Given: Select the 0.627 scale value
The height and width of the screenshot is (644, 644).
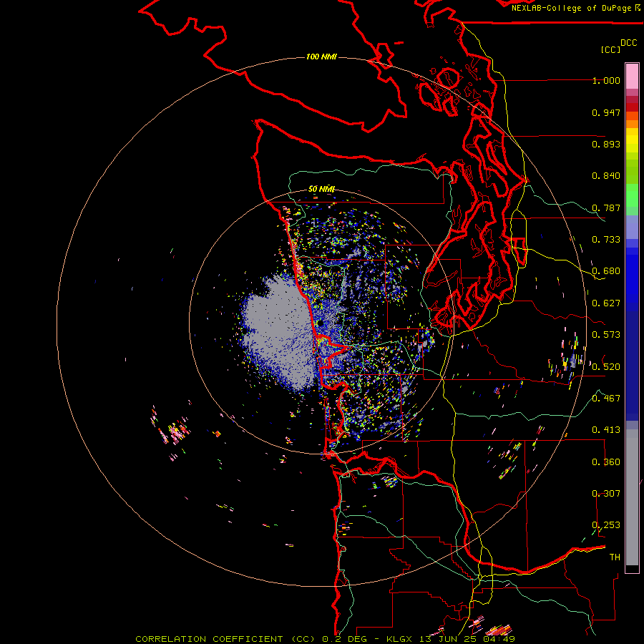Looking at the screenshot, I should [x=606, y=303].
